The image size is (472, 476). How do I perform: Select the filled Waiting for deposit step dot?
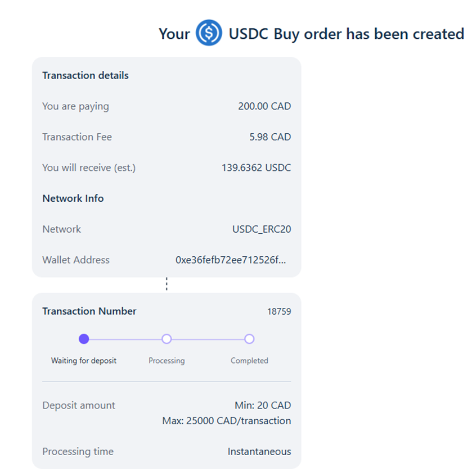coord(84,339)
